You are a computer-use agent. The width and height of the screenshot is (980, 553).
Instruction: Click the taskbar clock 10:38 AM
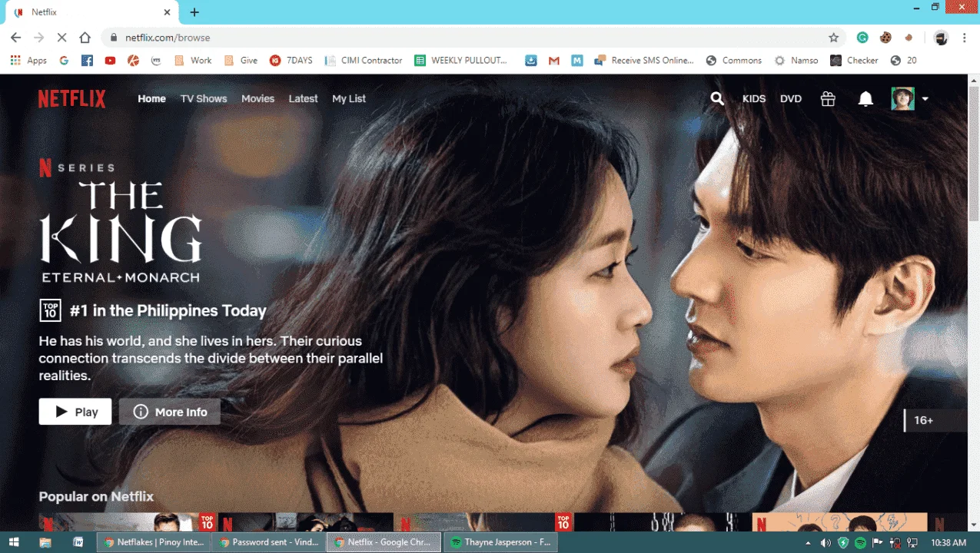coord(948,542)
